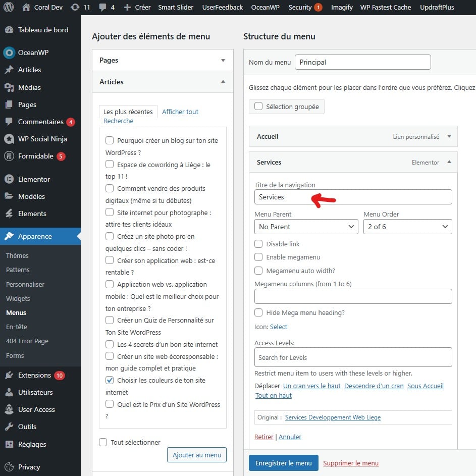Click the Enregistrer le menu button

click(x=284, y=463)
